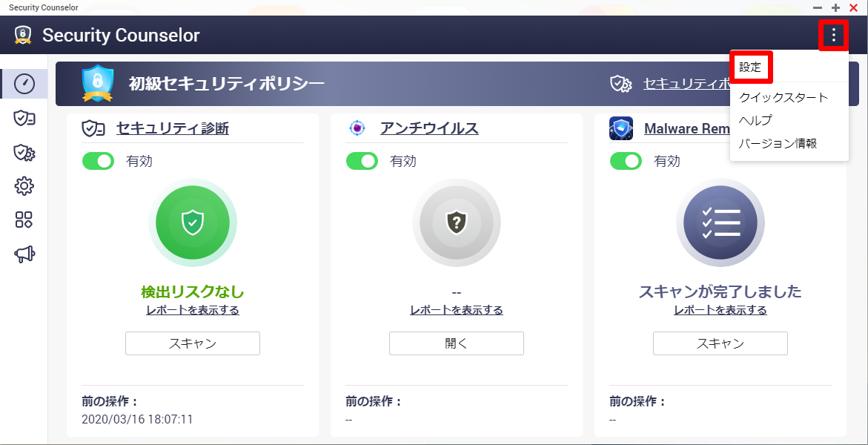Open the security apps grid sidebar icon
The width and height of the screenshot is (868, 445).
point(24,220)
